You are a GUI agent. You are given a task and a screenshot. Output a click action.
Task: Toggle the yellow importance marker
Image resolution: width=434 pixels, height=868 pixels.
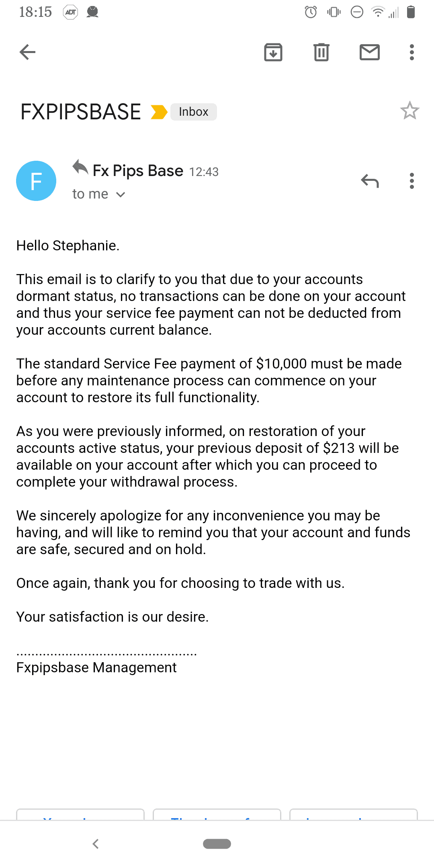click(159, 112)
